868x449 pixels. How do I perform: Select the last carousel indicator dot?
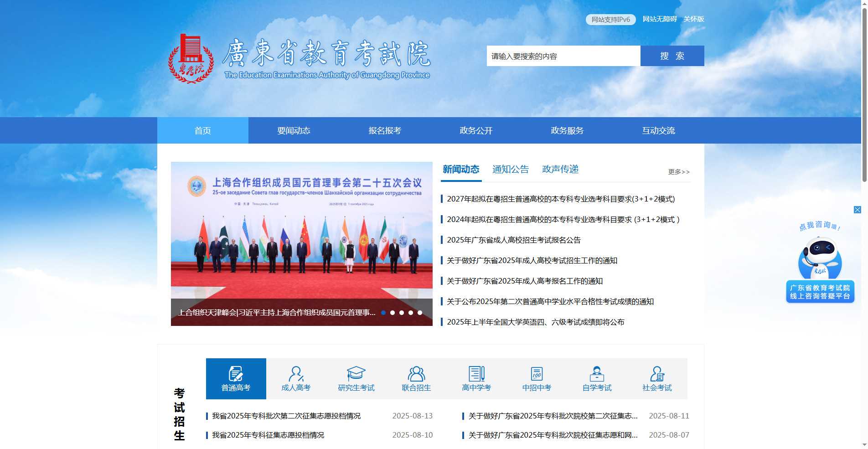pos(420,313)
